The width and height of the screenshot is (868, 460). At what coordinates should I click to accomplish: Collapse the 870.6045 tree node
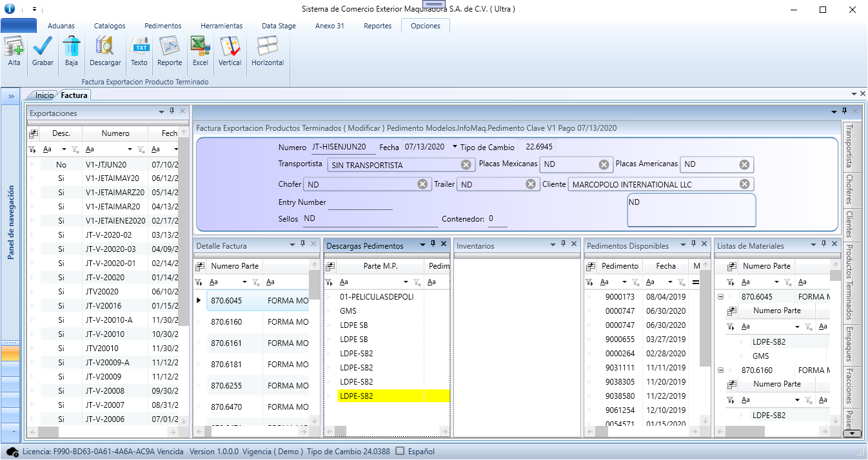pos(720,297)
